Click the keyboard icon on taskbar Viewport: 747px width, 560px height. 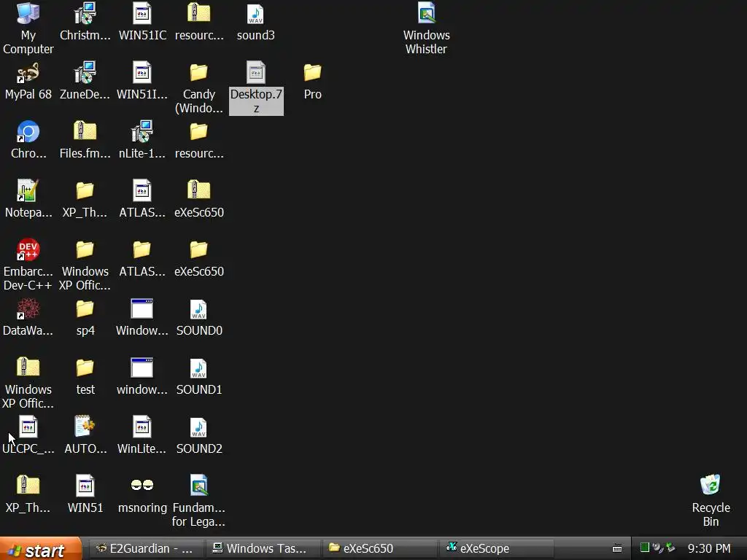coord(617,548)
